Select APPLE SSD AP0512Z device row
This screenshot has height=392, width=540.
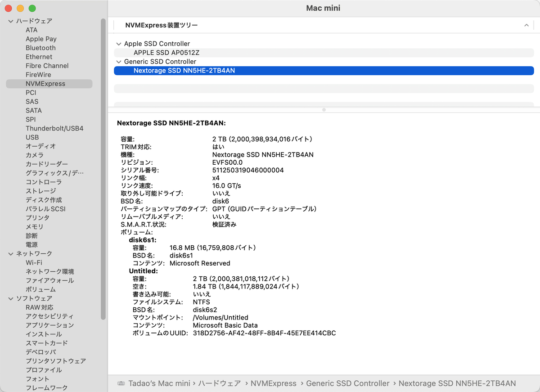tap(324, 53)
